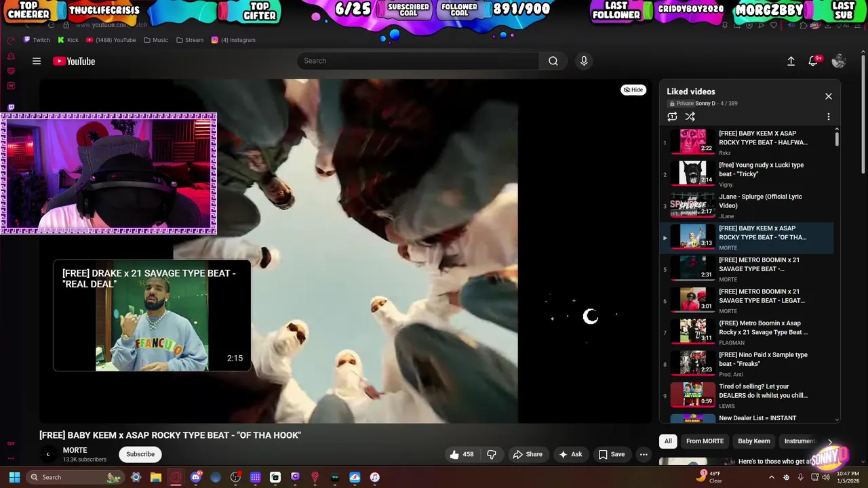Play METRO BOOMIN "LEGAT..." type beat

tap(746, 301)
